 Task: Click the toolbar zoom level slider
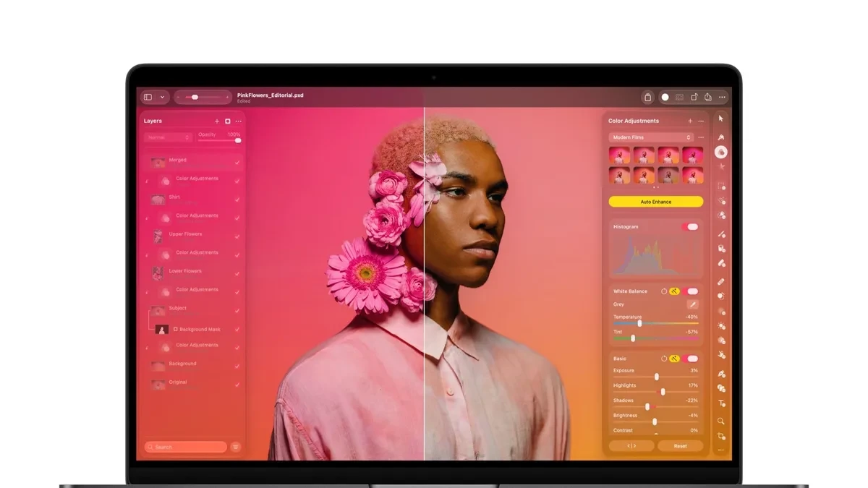pos(203,97)
